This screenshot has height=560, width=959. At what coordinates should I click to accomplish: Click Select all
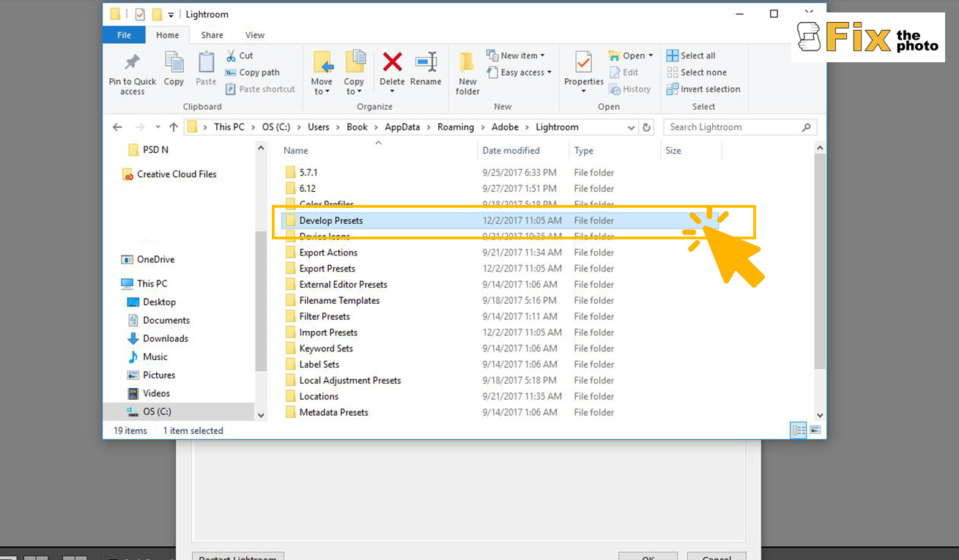point(691,56)
